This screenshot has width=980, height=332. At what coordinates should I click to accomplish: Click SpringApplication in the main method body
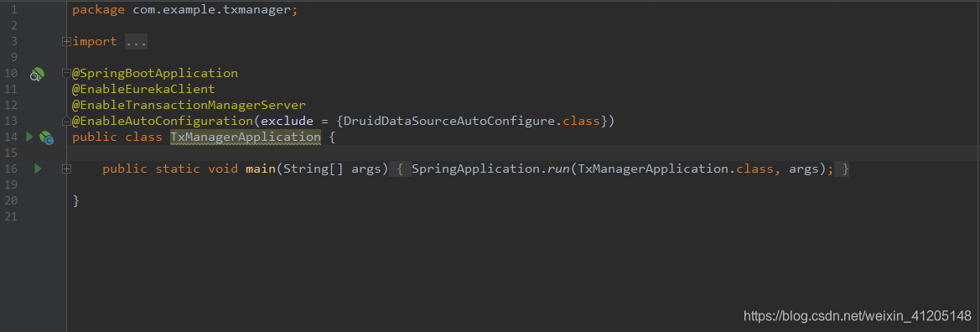(472, 169)
